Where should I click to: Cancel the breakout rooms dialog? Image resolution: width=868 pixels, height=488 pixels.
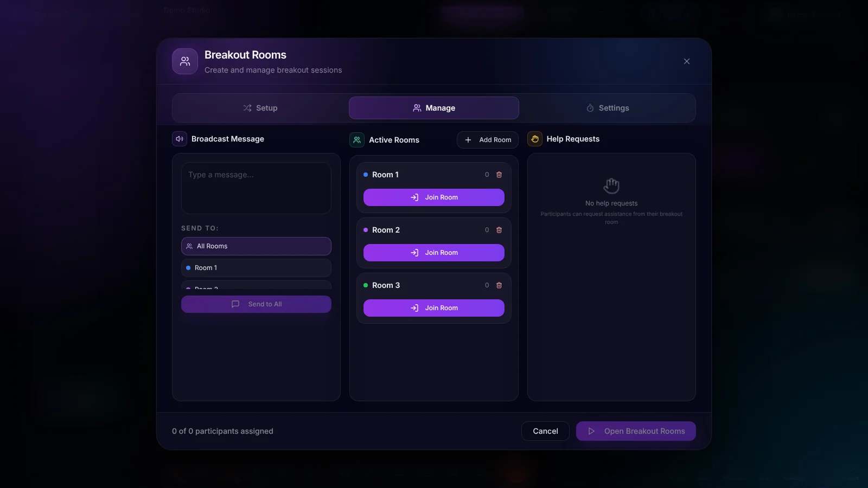click(x=545, y=431)
